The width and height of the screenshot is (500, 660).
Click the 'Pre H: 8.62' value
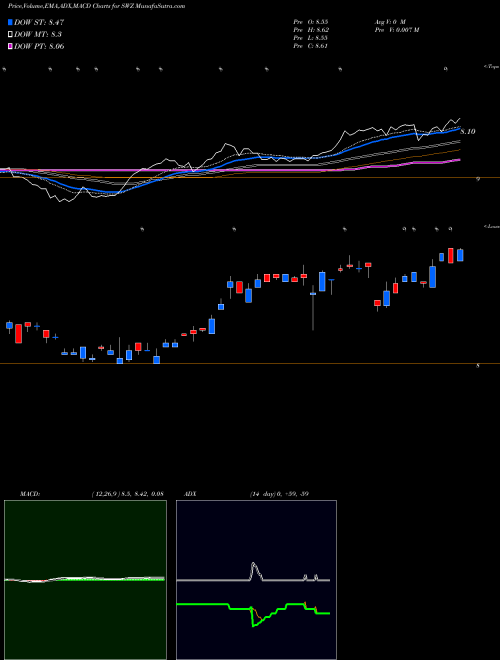coord(311,29)
